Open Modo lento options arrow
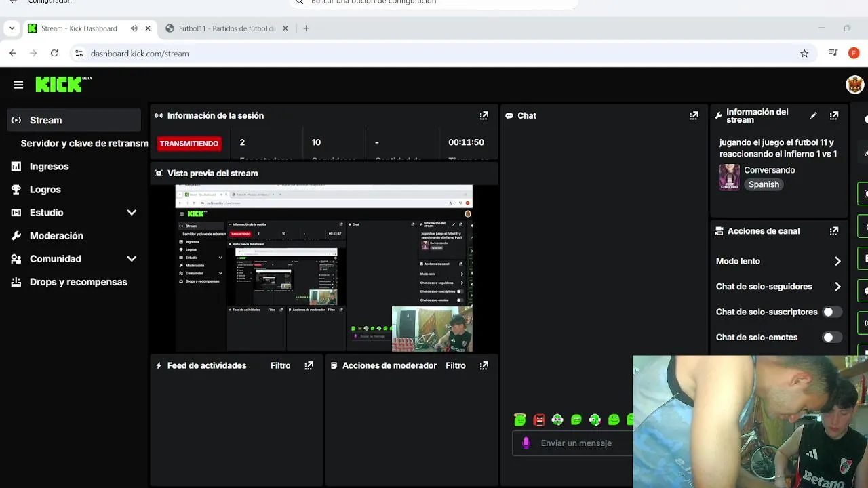868x488 pixels. [837, 261]
